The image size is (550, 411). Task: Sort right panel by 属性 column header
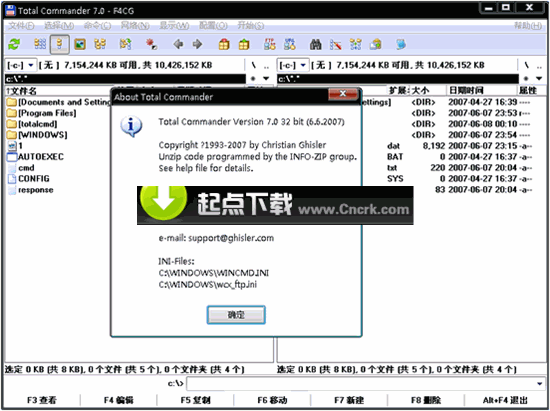click(531, 90)
